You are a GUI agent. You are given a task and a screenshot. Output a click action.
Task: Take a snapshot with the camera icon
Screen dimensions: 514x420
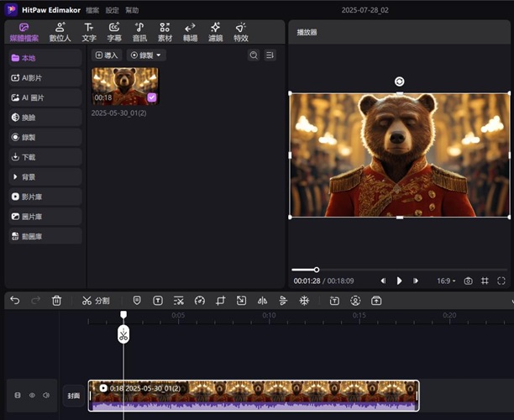tap(468, 281)
